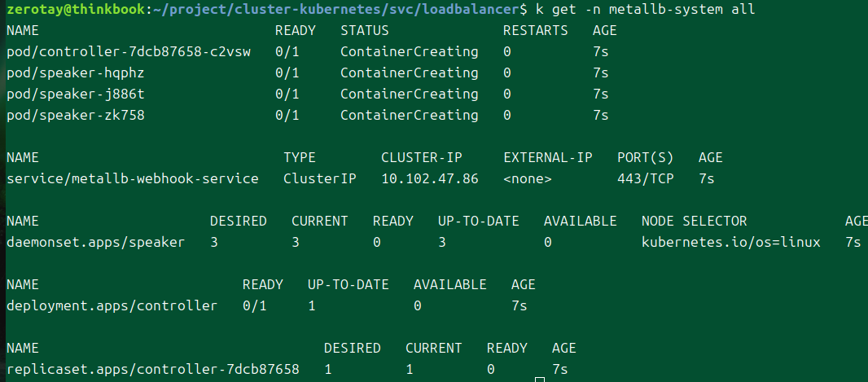Click the <none> external IP value
This screenshot has height=382, width=868.
[x=528, y=179]
